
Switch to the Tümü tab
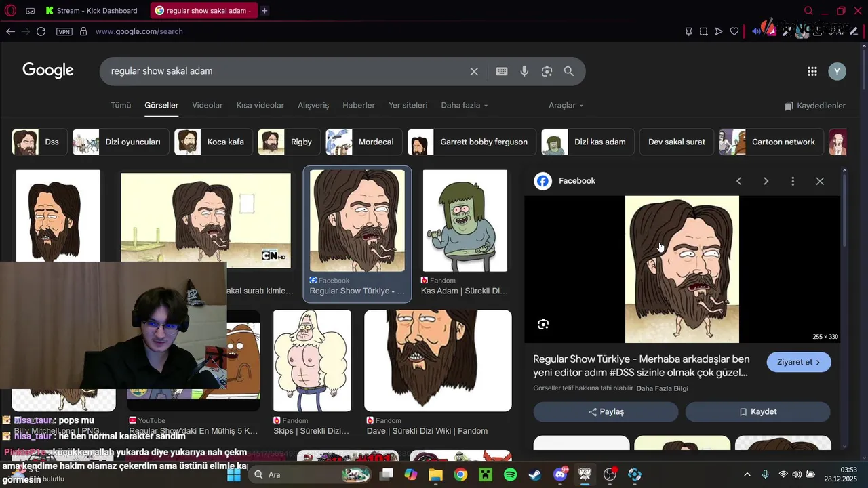[121, 105]
